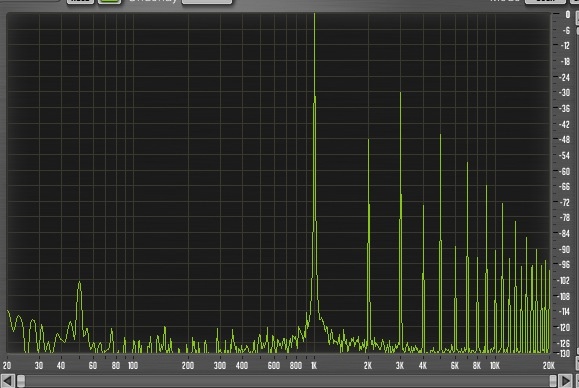The height and width of the screenshot is (388, 579).
Task: Click the 6K frequency axis label
Action: coord(455,365)
